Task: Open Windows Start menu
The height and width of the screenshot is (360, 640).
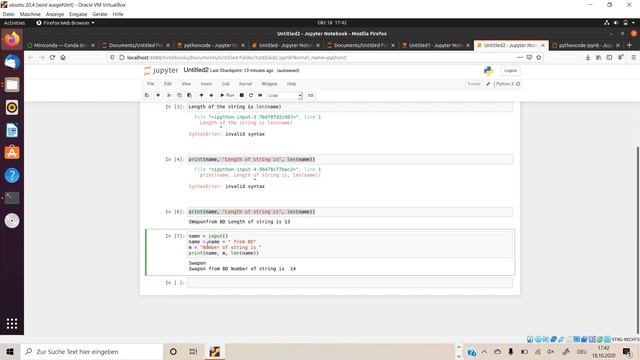Action: pyautogui.click(x=10, y=351)
